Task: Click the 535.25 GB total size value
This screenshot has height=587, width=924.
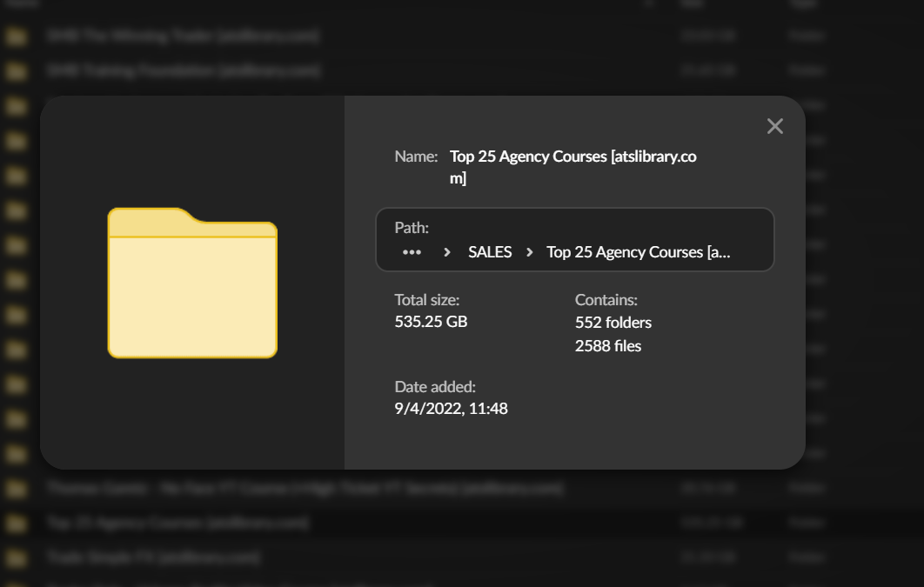Action: pyautogui.click(x=431, y=322)
